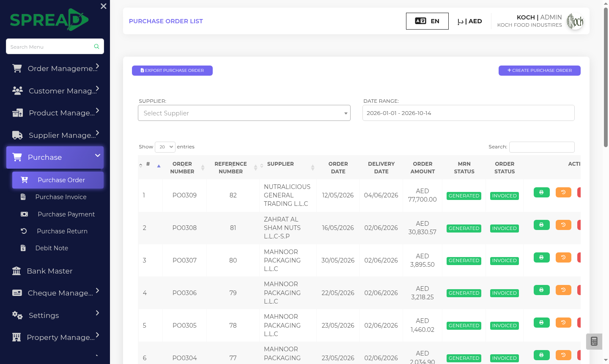Screen dimensions: 609x364
Task: Click the Date Range input field
Action: tap(469, 113)
